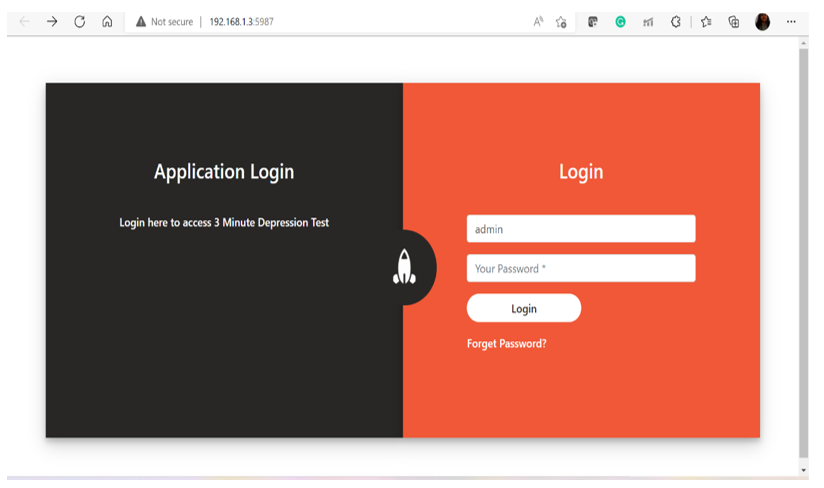
Task: Reload the page with refresh icon
Action: (79, 21)
